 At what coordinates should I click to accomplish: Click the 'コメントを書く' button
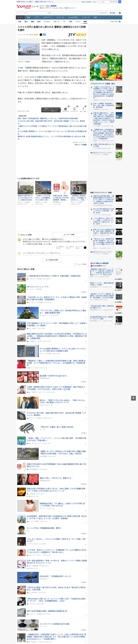(x=69, y=235)
